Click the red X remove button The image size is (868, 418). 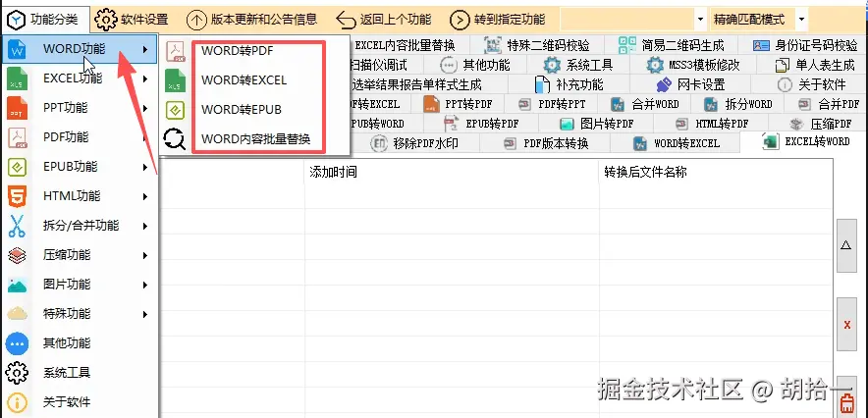pos(846,325)
